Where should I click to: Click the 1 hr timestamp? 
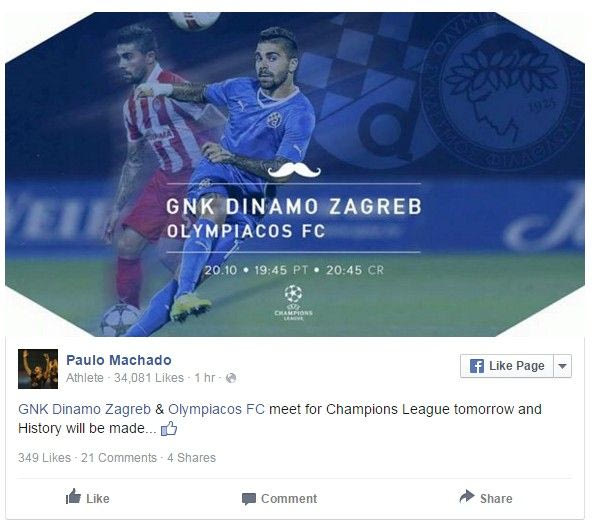[205, 378]
